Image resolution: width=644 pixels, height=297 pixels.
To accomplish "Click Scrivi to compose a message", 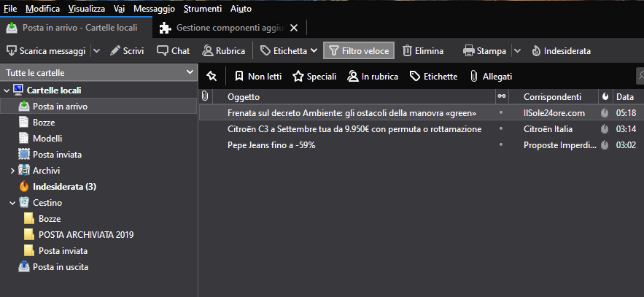I will point(127,51).
